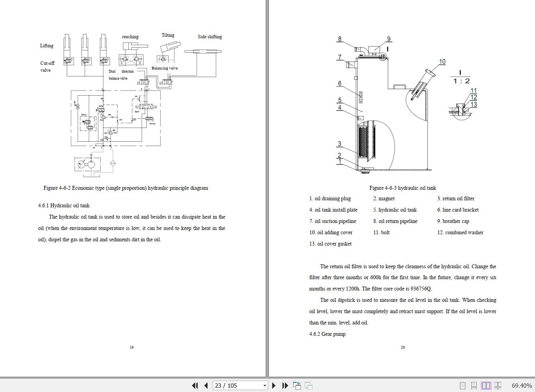Click the next view icon
The image size is (535, 392).
pyautogui.click(x=308, y=385)
